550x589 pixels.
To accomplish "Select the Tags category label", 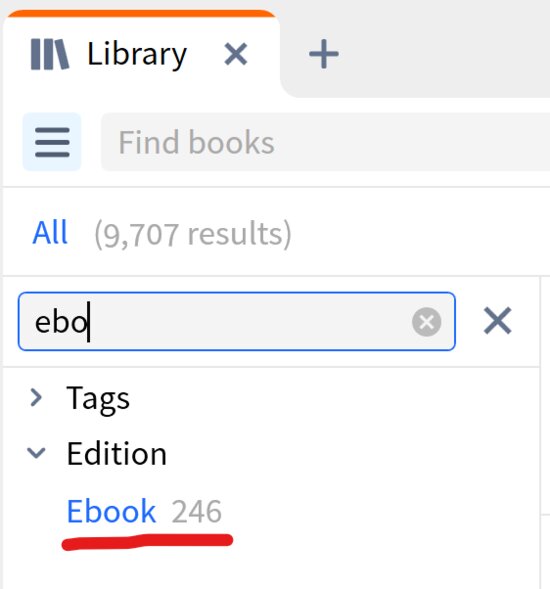I will [98, 399].
